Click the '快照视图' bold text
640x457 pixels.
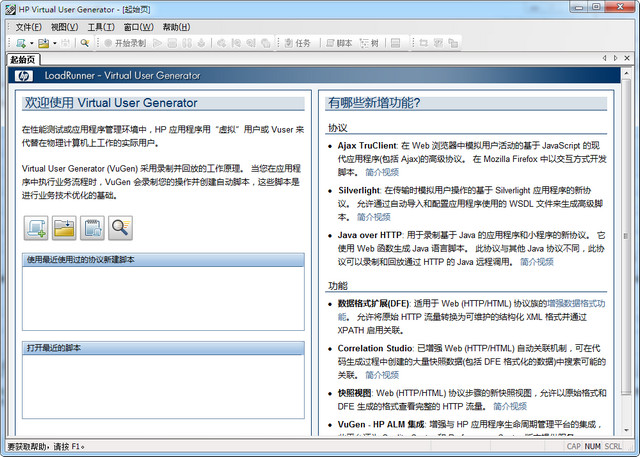pos(354,393)
